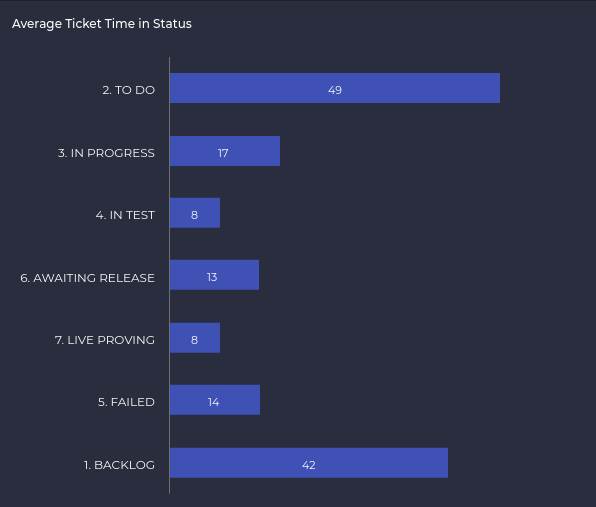
Task: Click the value 42 inside the bar
Action: point(309,465)
